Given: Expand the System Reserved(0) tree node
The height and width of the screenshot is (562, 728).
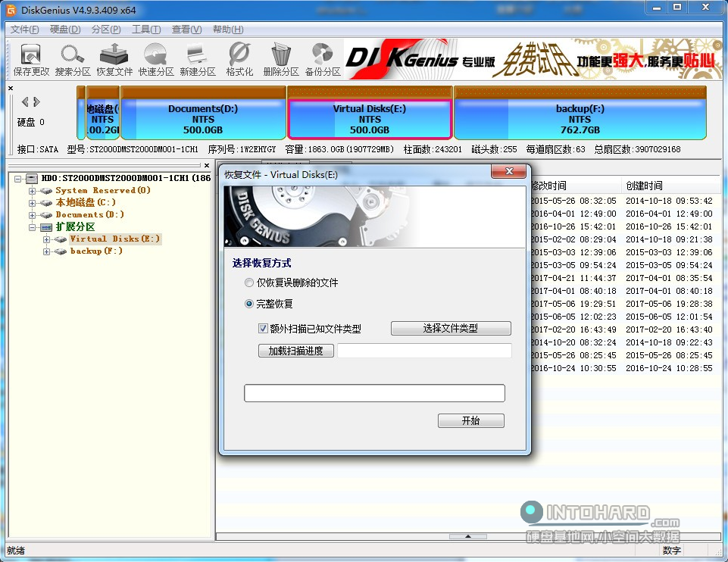Looking at the screenshot, I should click(x=33, y=191).
